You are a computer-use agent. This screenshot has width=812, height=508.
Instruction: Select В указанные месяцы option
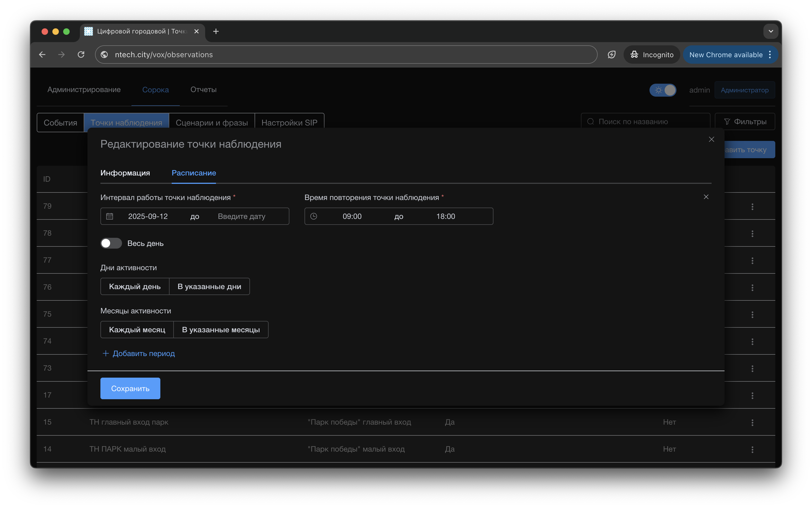click(221, 330)
